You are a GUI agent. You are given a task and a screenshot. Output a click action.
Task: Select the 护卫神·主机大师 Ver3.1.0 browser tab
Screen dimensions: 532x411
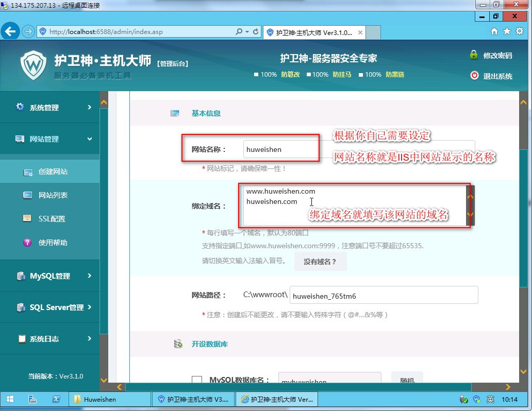314,32
